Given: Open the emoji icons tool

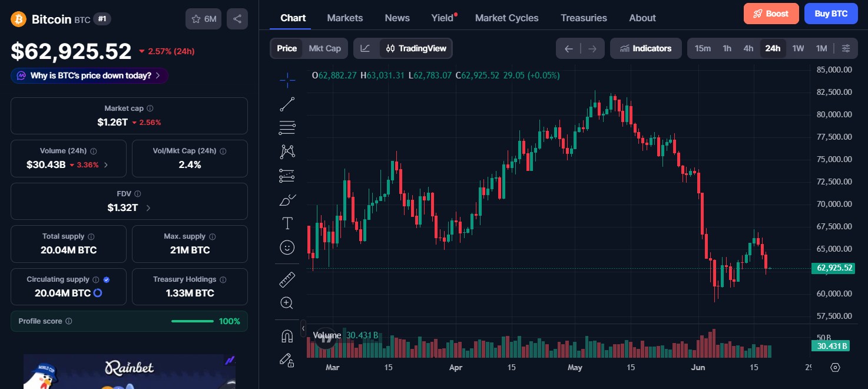Looking at the screenshot, I should tap(287, 247).
